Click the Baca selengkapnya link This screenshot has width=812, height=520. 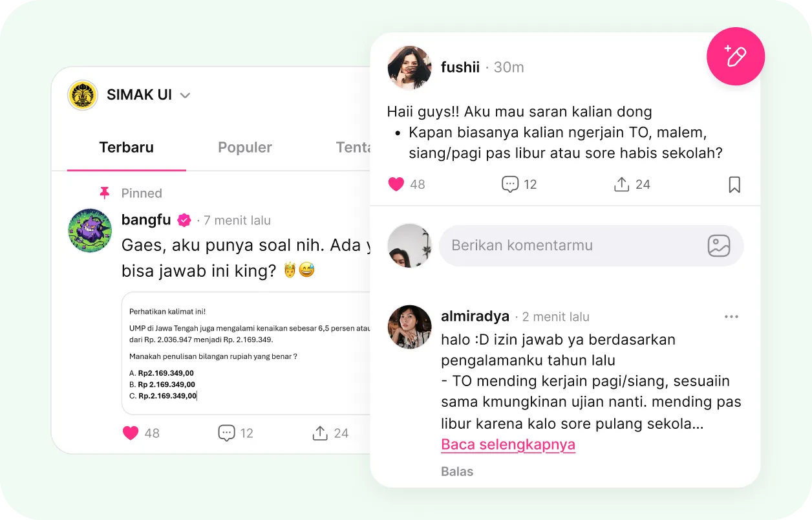pos(508,445)
